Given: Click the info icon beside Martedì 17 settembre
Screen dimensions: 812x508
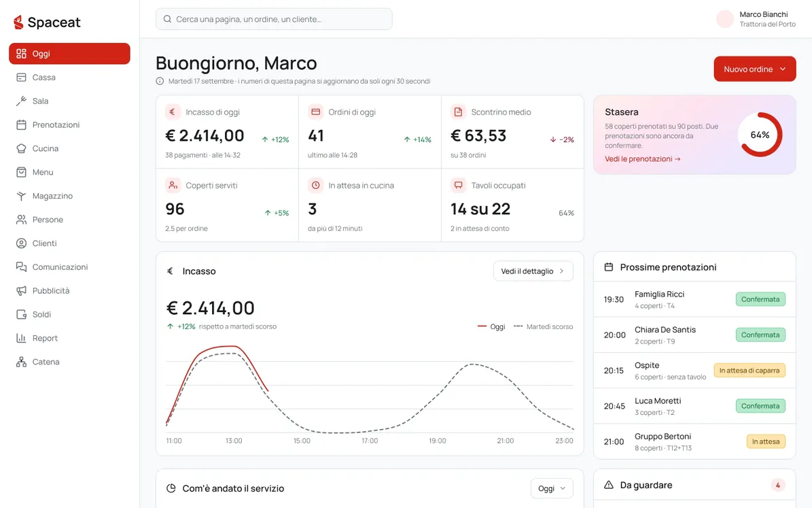Looking at the screenshot, I should pyautogui.click(x=160, y=82).
